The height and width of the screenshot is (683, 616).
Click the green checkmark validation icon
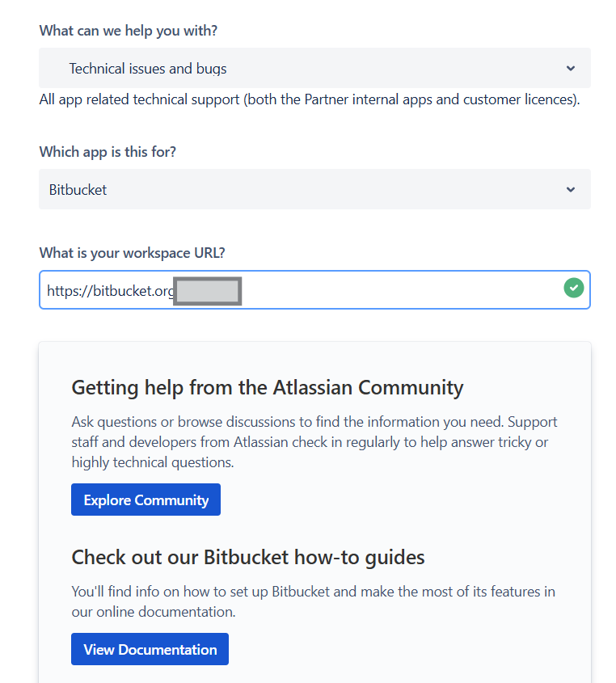point(574,288)
